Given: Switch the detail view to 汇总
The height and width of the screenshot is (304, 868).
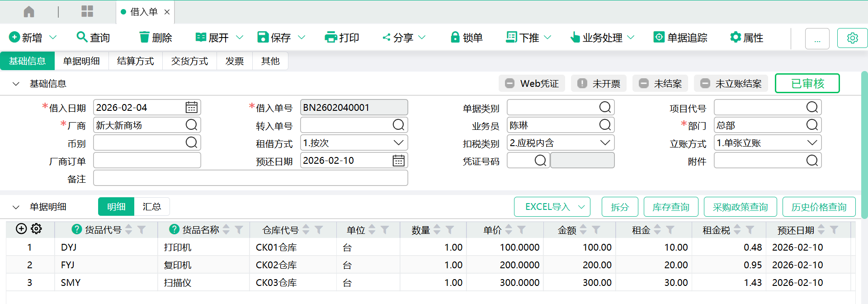Looking at the screenshot, I should pos(151,207).
